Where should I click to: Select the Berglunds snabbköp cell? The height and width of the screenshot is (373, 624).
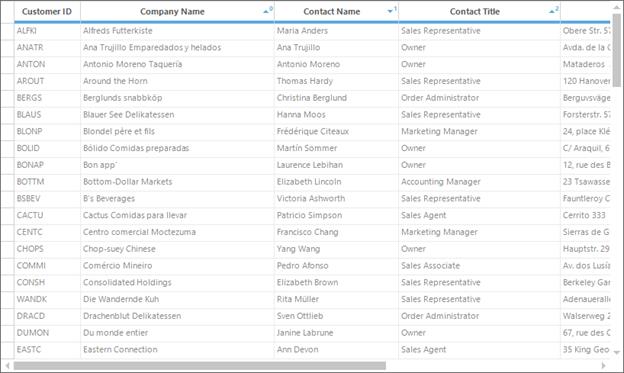coord(177,98)
